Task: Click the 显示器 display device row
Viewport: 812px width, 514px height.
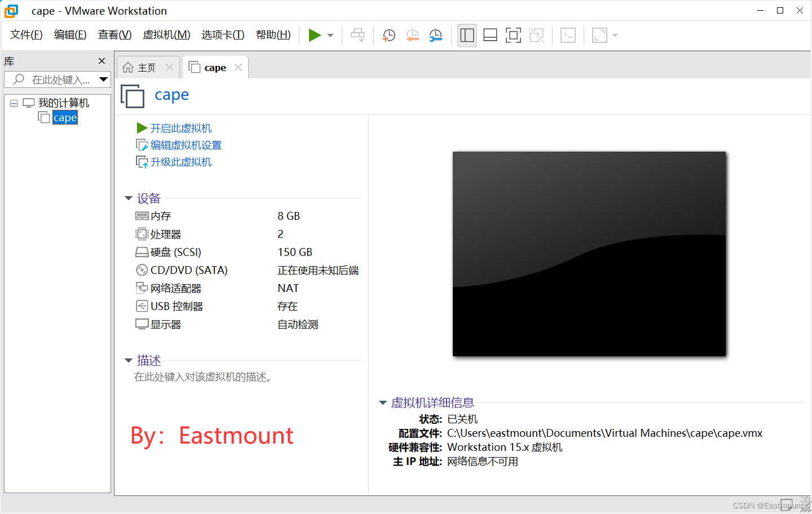Action: click(x=247, y=324)
